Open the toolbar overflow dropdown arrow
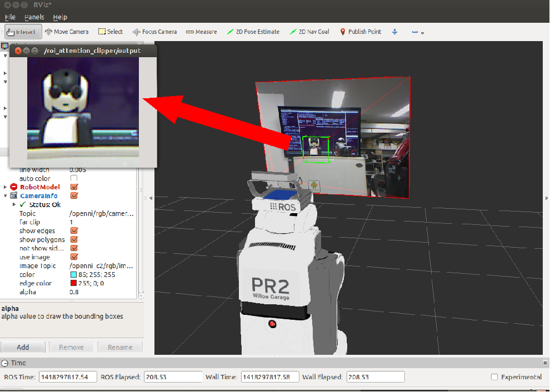This screenshot has height=392, width=550. [x=423, y=33]
